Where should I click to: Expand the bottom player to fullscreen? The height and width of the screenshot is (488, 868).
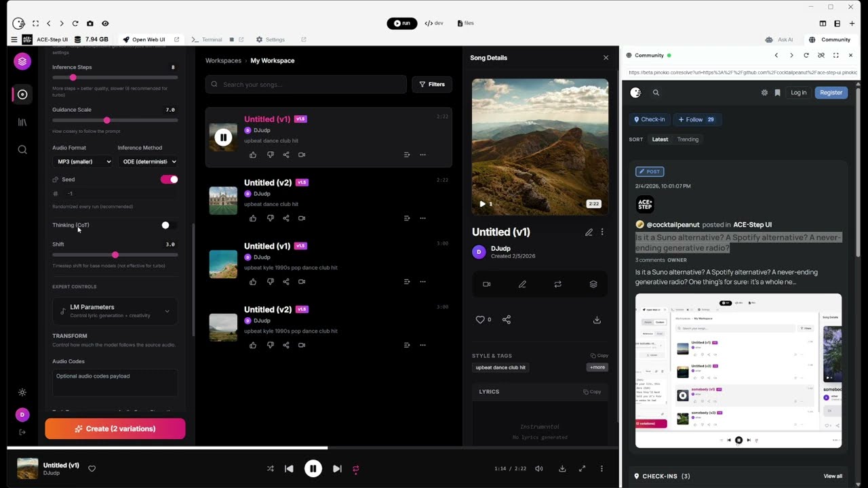click(x=582, y=468)
